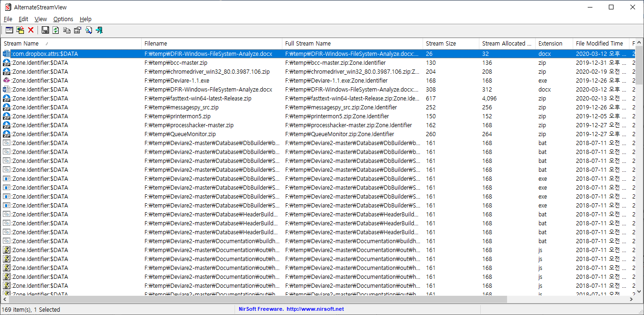
Task: Click the horizontal scrollbar thumb
Action: [258, 300]
